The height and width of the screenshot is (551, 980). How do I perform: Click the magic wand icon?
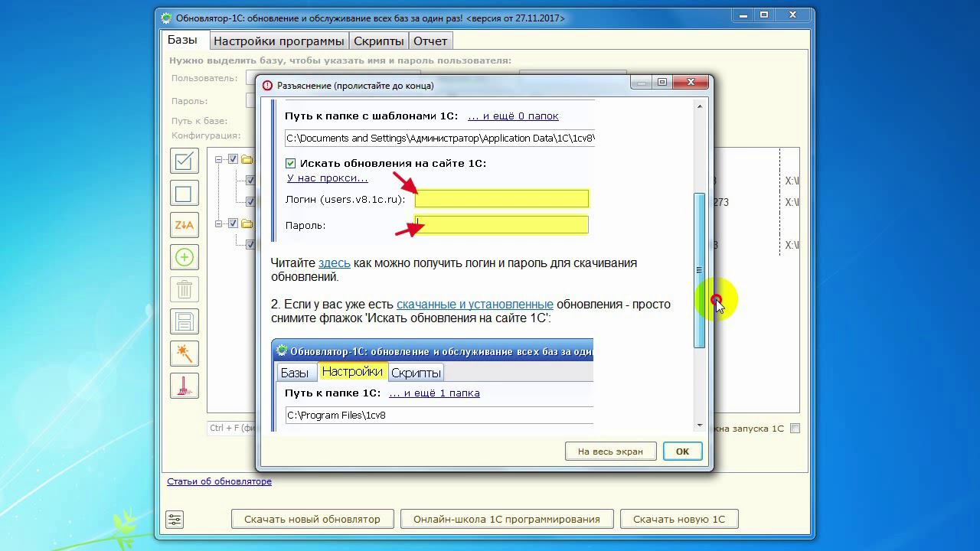pos(184,354)
